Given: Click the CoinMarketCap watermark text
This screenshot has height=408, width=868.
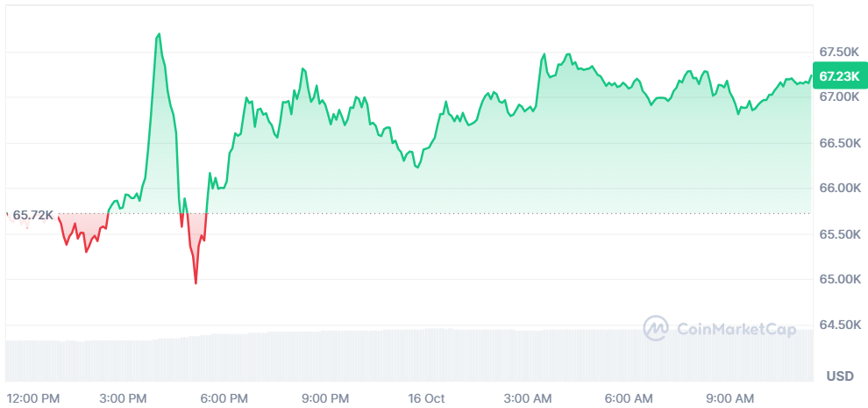Looking at the screenshot, I should pyautogui.click(x=736, y=330).
